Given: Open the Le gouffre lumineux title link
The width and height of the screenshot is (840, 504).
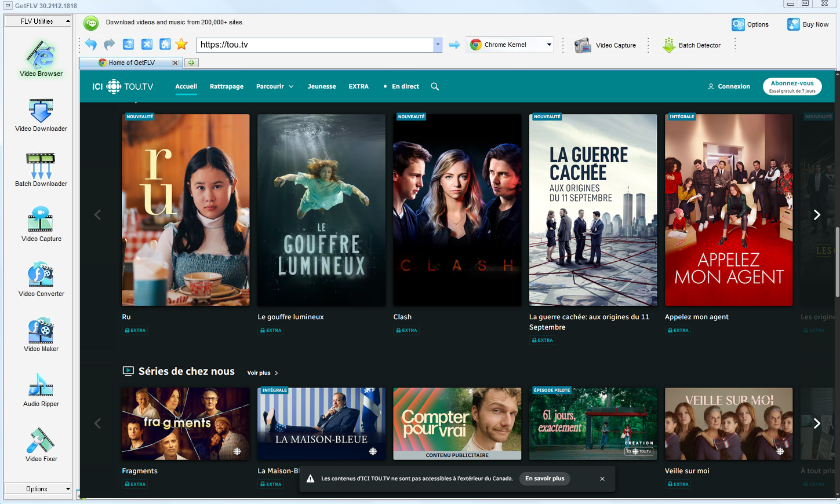Looking at the screenshot, I should click(x=290, y=317).
